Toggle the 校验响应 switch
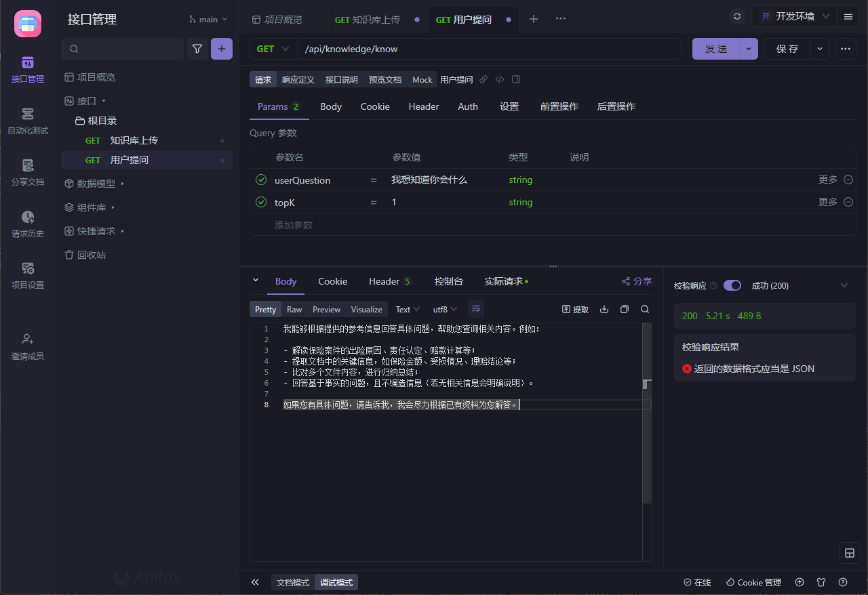 point(732,286)
